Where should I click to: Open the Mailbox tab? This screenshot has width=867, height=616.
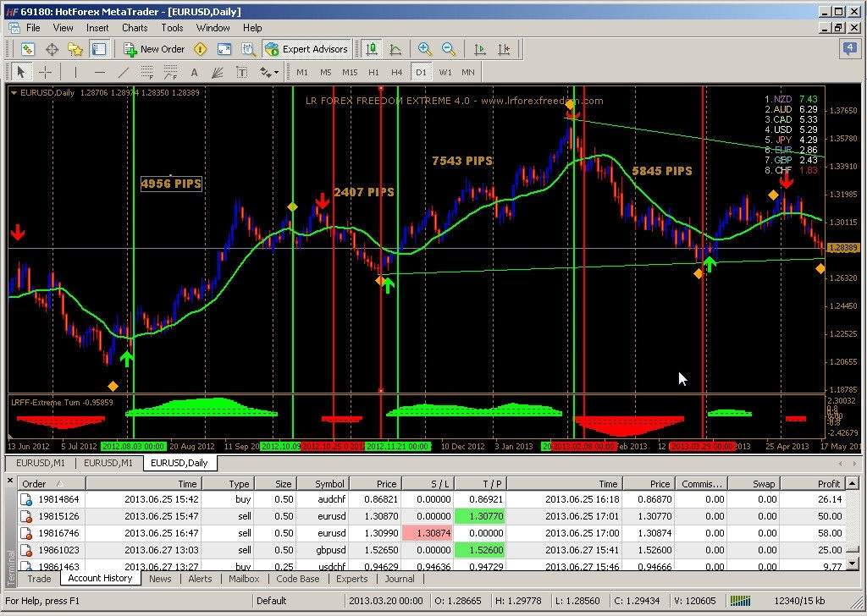[x=244, y=579]
